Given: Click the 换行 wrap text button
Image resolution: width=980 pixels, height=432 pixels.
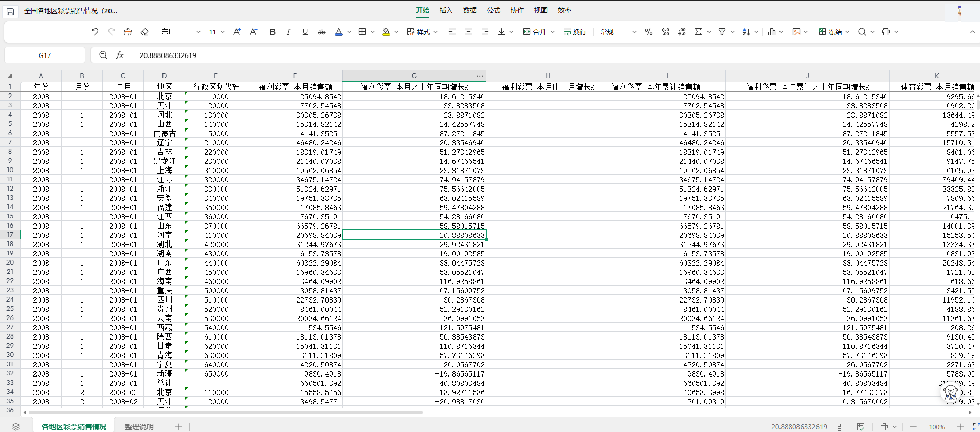Looking at the screenshot, I should pyautogui.click(x=575, y=32).
